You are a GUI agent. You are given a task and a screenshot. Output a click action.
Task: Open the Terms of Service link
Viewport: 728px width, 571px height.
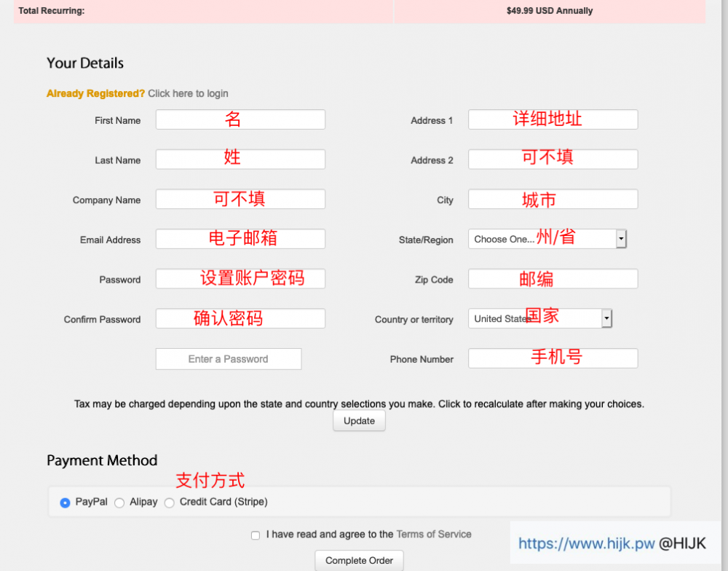pos(433,535)
